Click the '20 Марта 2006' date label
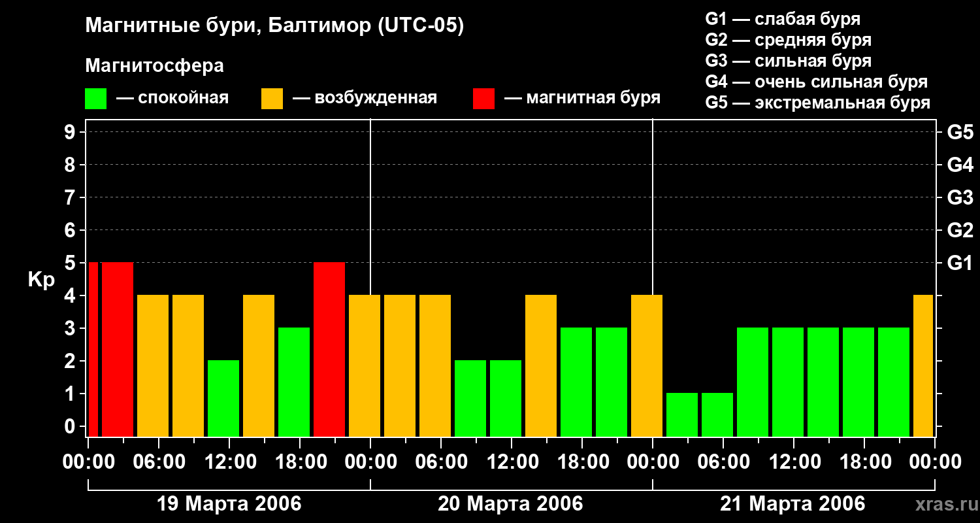 pyautogui.click(x=510, y=504)
